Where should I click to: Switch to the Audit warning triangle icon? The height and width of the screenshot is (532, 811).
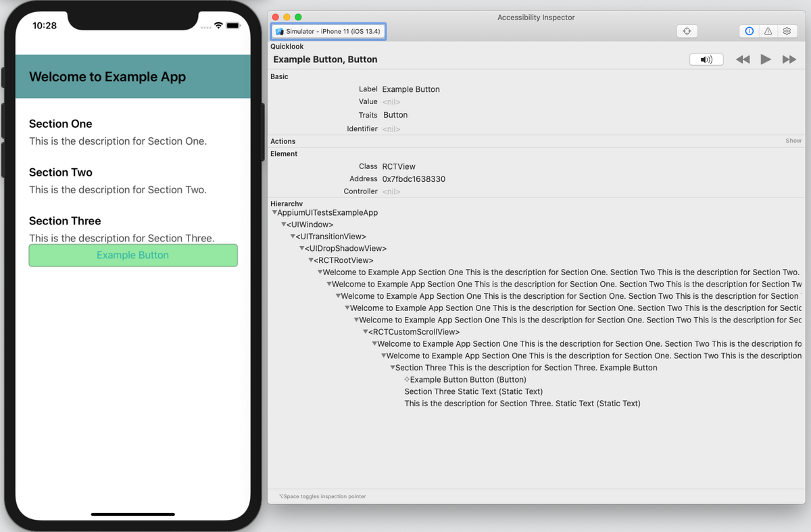[x=768, y=32]
